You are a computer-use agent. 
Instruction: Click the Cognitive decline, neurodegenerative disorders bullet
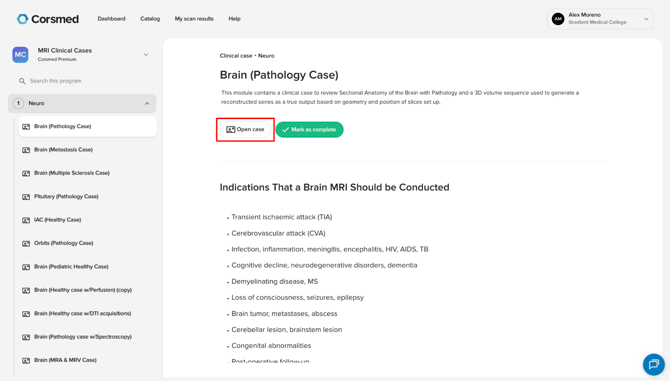click(324, 265)
